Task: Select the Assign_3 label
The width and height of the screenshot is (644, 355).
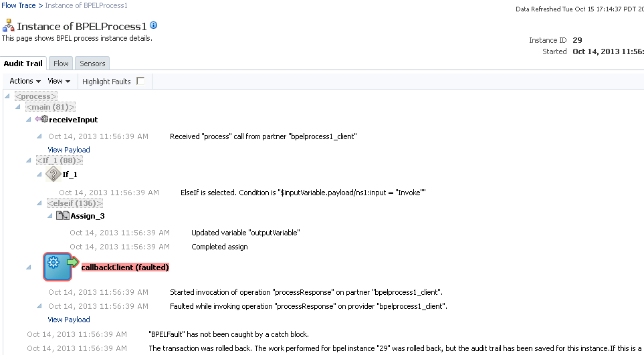Action: pos(88,216)
